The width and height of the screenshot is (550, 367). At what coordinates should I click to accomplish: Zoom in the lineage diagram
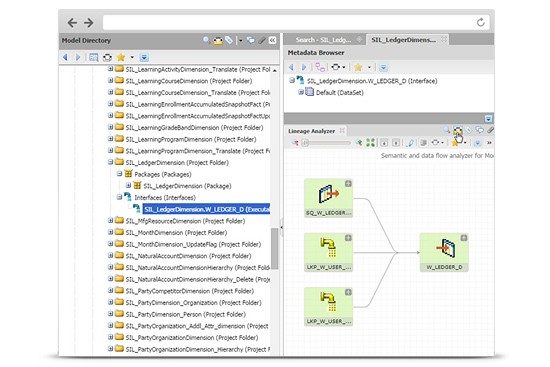click(358, 142)
